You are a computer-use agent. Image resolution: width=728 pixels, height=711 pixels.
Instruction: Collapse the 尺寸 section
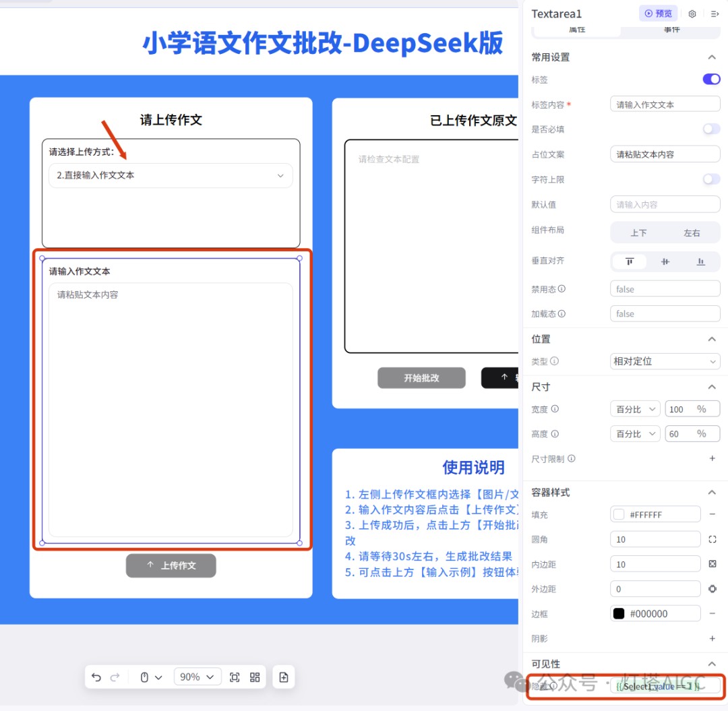712,387
